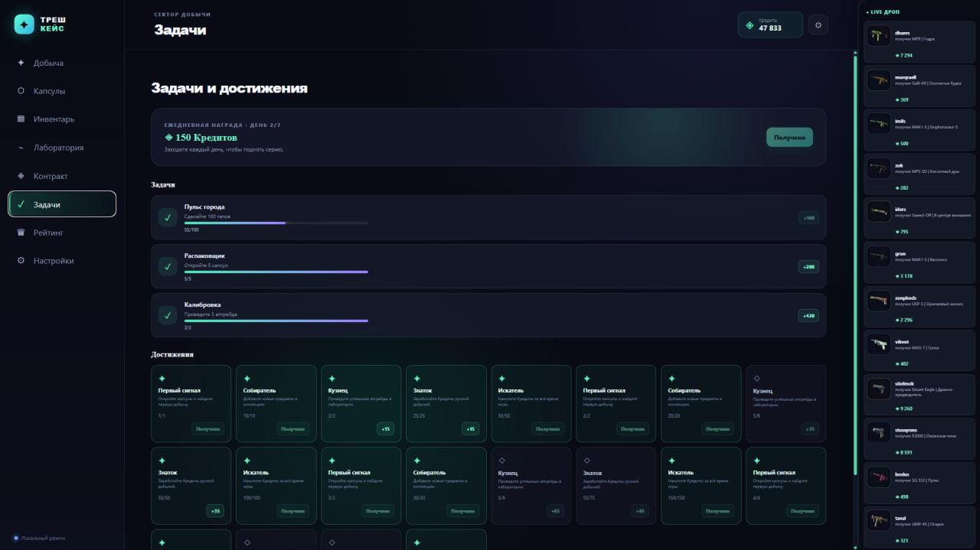Open the Sawed-Off drop thumbnail from iders
The image size is (980, 550).
(x=879, y=212)
